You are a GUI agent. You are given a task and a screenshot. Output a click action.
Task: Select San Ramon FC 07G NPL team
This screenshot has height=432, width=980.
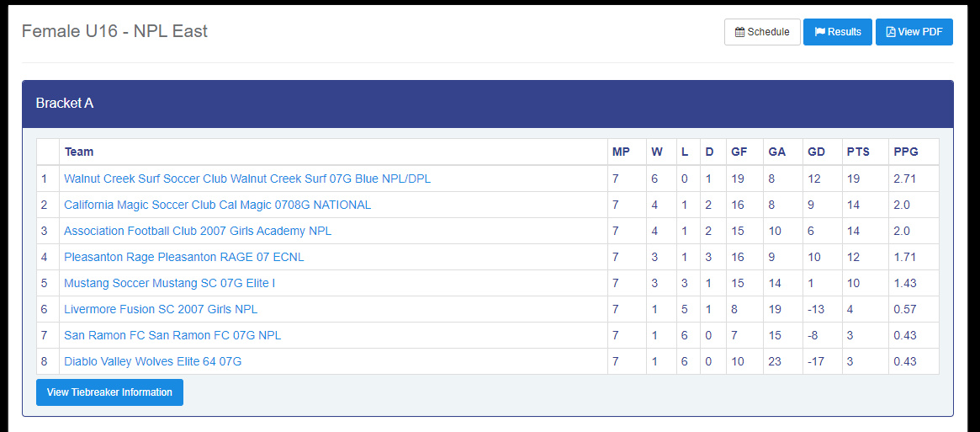[x=172, y=335]
